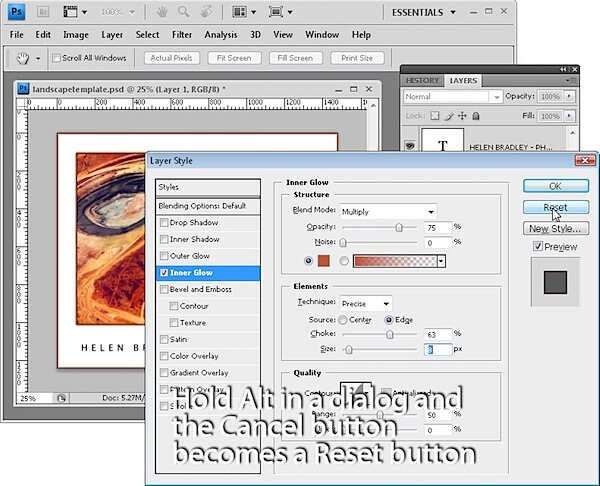Enable the Drop Shadow checkbox
The width and height of the screenshot is (600, 486).
[164, 222]
